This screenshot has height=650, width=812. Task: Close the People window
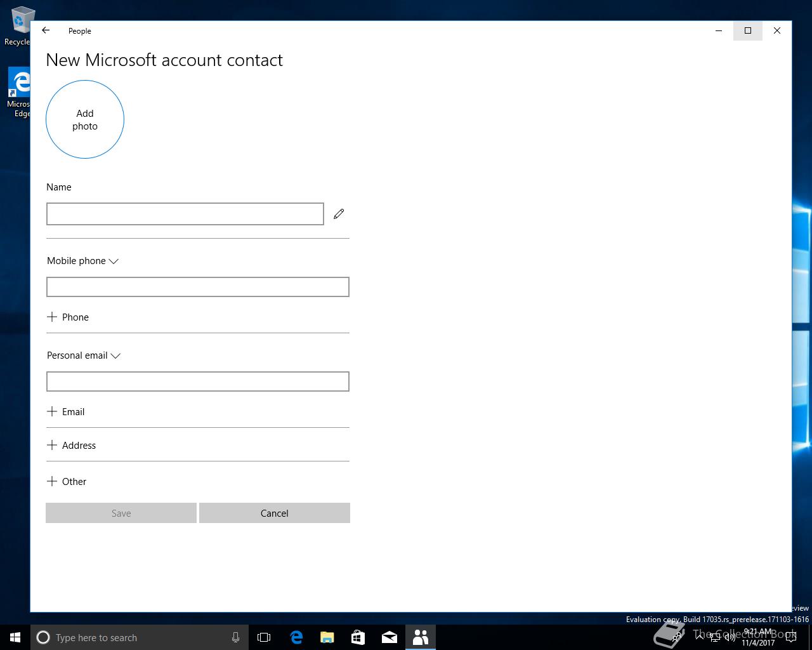pyautogui.click(x=777, y=30)
